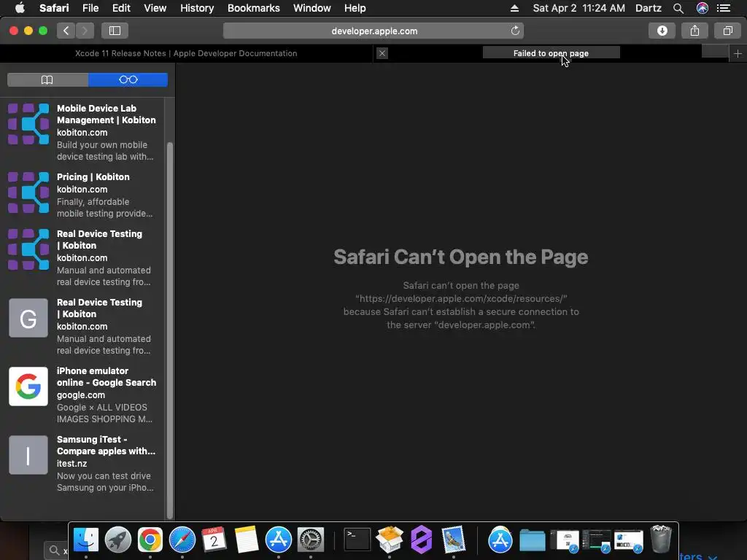747x560 pixels.
Task: Go back using the back arrow
Action: pos(66,31)
